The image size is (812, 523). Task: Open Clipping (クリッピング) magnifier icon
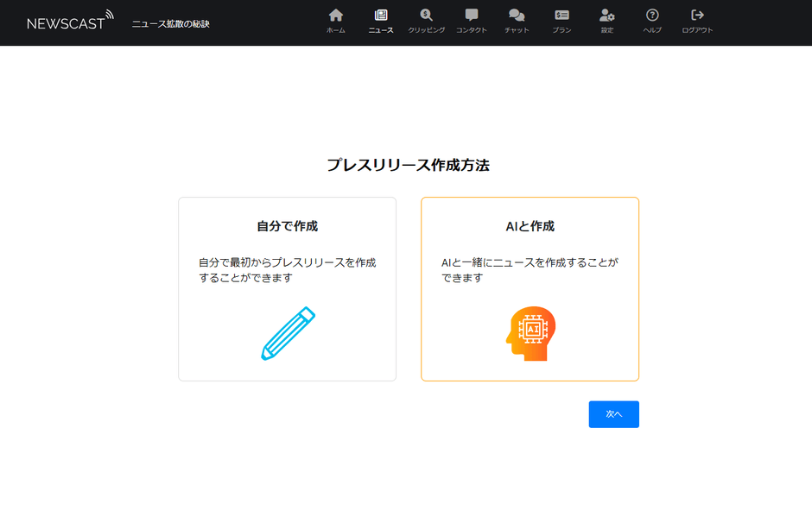coord(427,15)
